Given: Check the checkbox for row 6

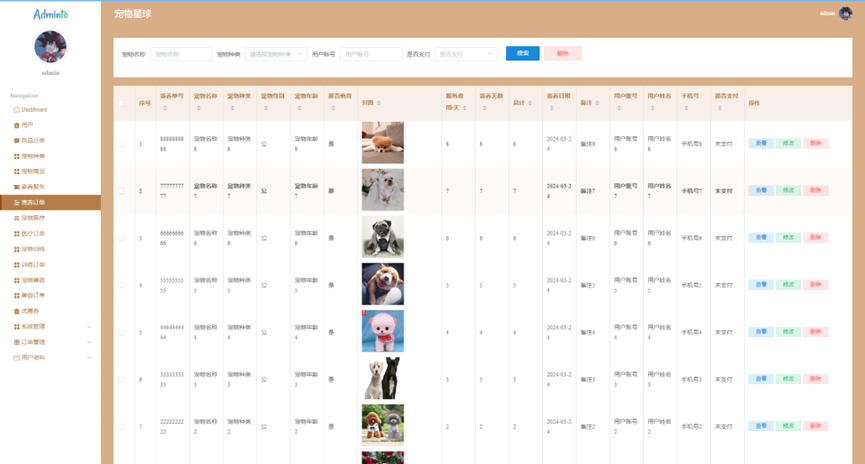Looking at the screenshot, I should click(x=121, y=380).
